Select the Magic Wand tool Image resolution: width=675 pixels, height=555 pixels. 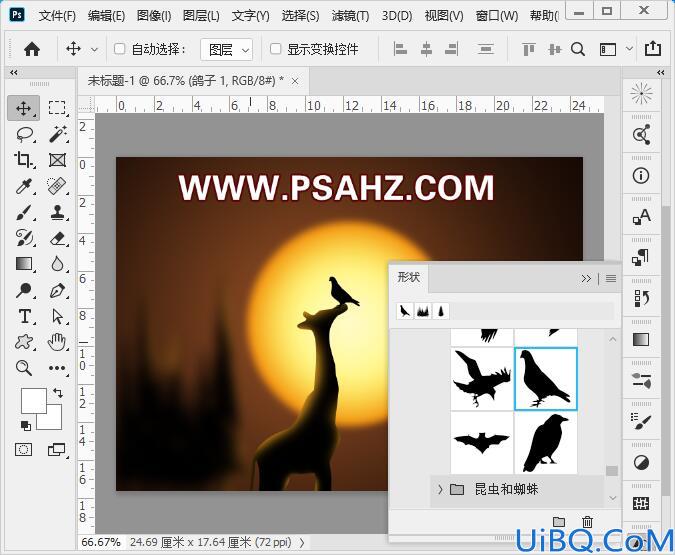[57, 134]
